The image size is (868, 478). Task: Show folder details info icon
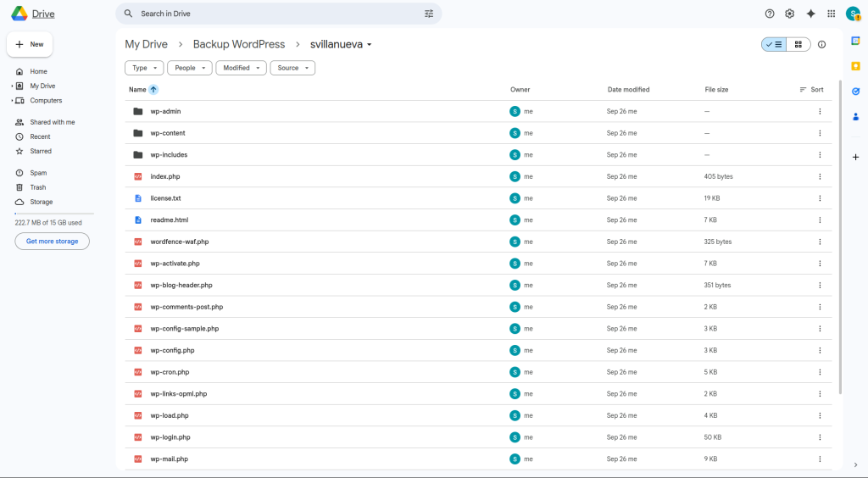821,45
